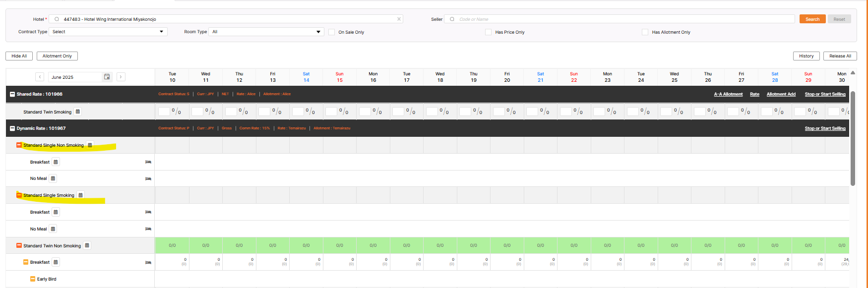This screenshot has width=868, height=288.
Task: Enable the On Sale Only checkbox
Action: (331, 32)
